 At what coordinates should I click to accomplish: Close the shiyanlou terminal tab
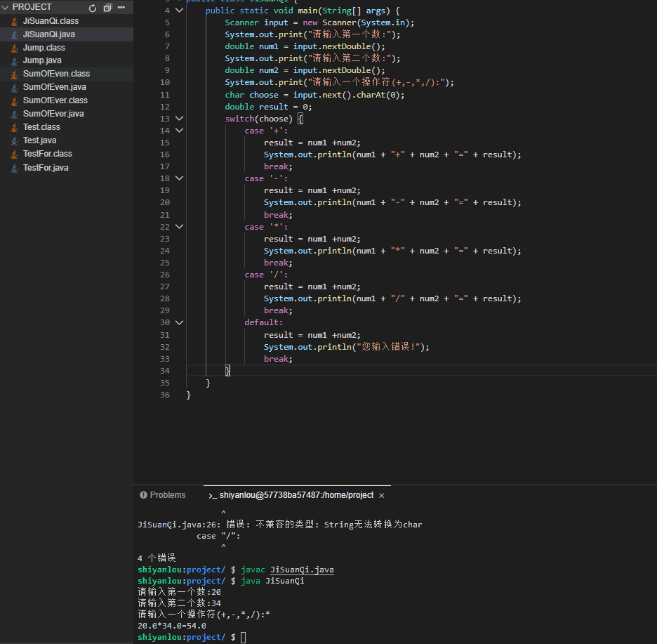coord(382,496)
